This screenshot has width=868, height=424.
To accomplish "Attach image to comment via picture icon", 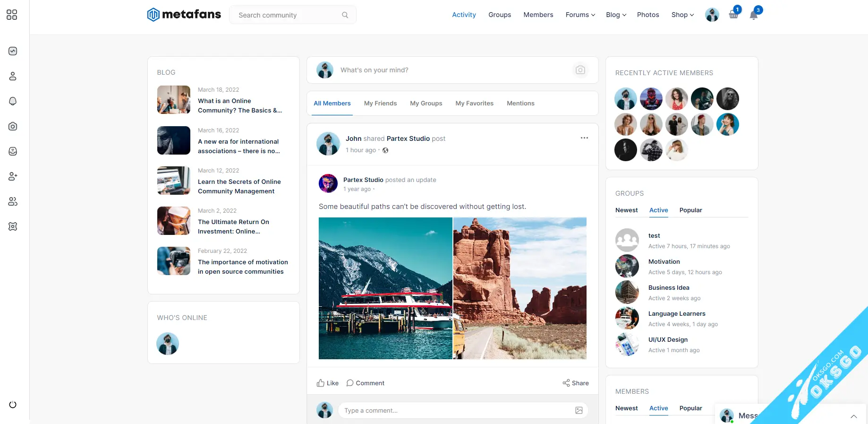I will (579, 410).
